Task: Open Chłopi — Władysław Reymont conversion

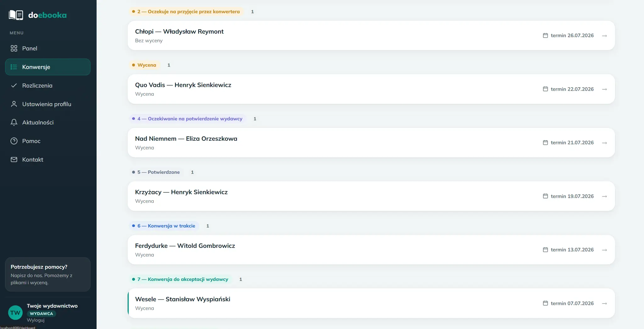Action: [x=371, y=35]
